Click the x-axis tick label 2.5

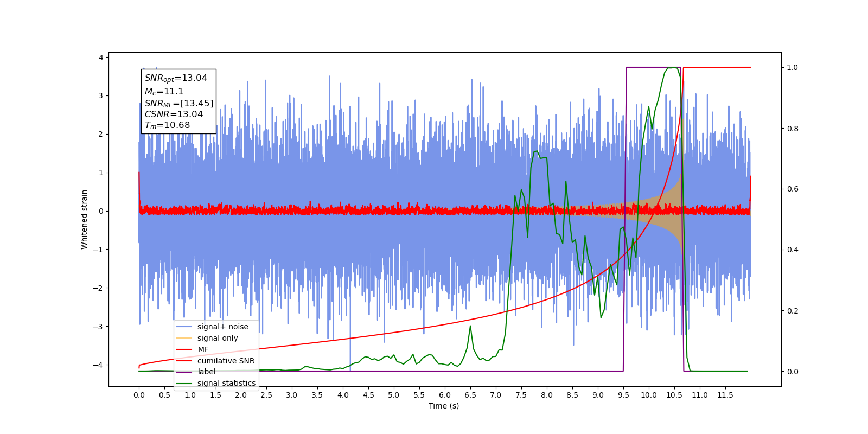point(266,395)
